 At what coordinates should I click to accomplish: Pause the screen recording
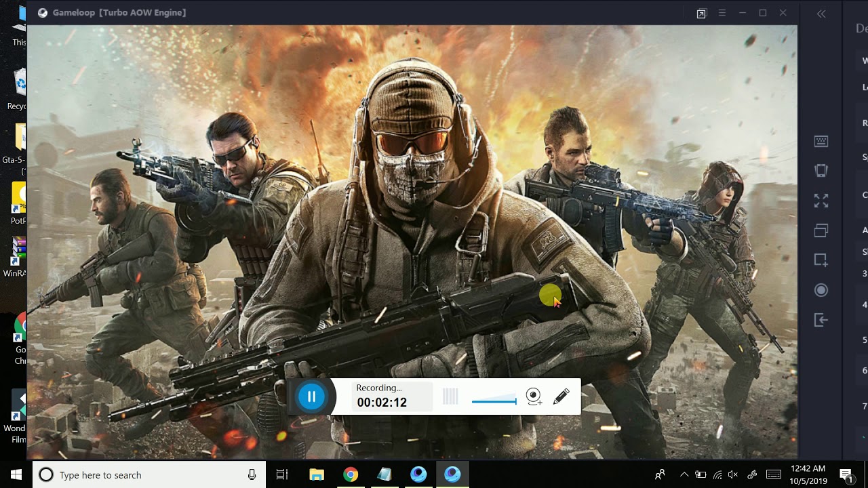[x=311, y=396]
